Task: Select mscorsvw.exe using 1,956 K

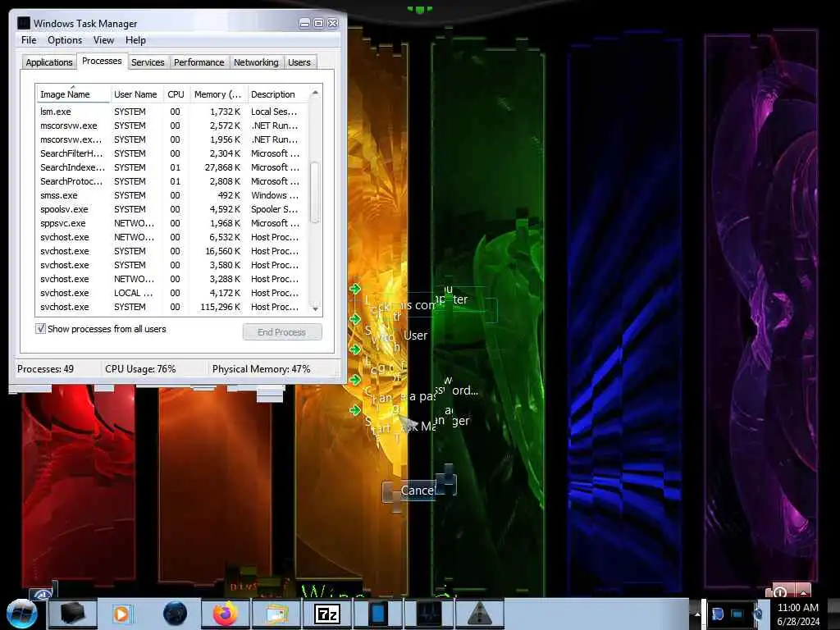Action: coord(172,139)
